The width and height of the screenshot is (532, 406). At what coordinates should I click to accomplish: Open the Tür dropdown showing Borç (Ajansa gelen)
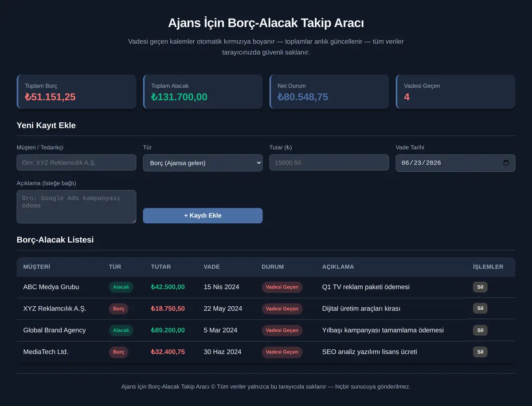tap(203, 163)
